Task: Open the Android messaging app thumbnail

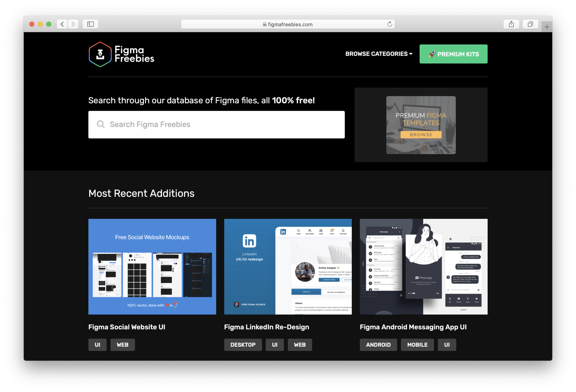Action: click(424, 266)
